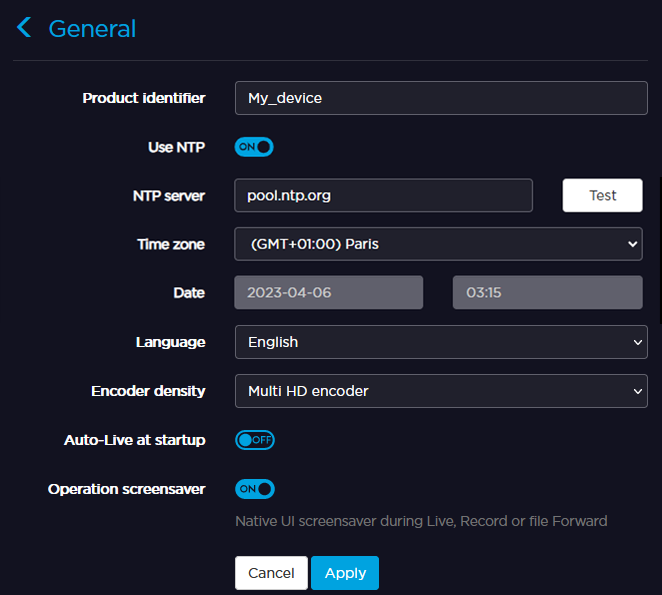Image resolution: width=662 pixels, height=595 pixels.
Task: Click the Cancel button
Action: (271, 573)
